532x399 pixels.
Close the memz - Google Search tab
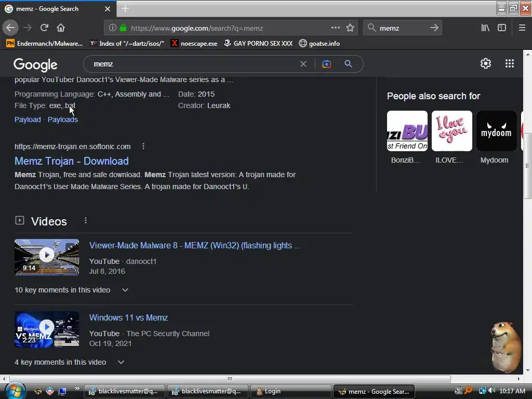click(x=107, y=9)
